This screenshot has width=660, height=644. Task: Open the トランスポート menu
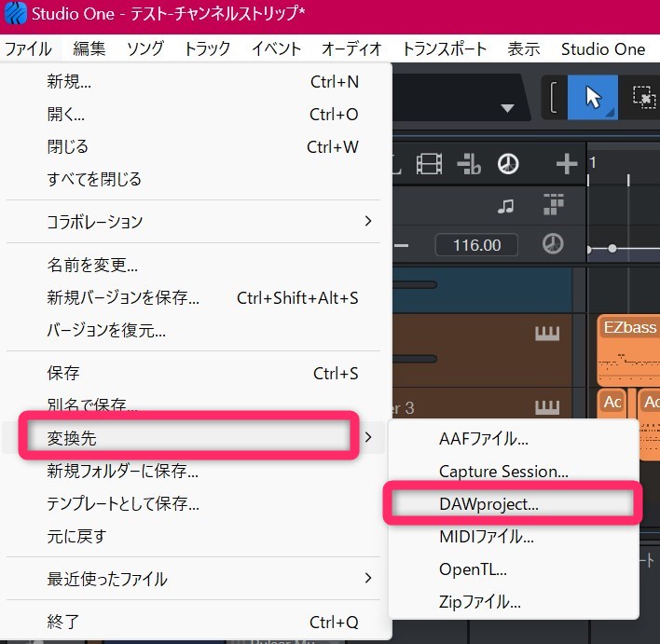point(444,49)
